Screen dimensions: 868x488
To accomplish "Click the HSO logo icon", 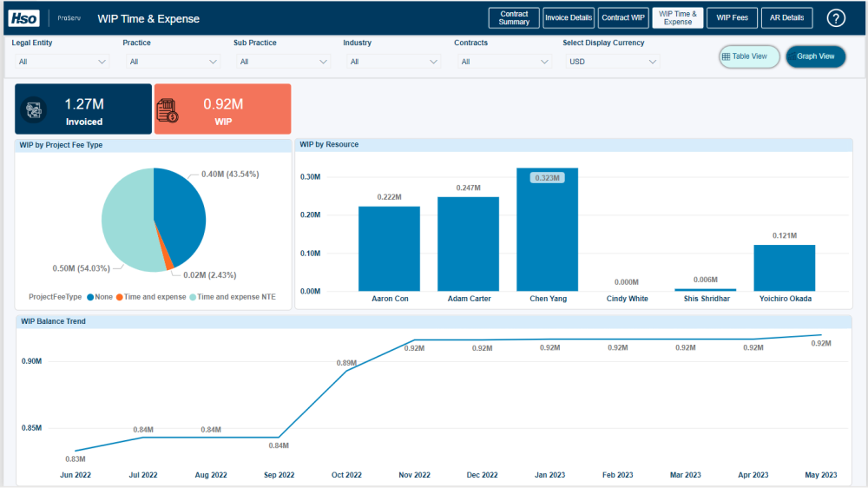I will pos(24,18).
